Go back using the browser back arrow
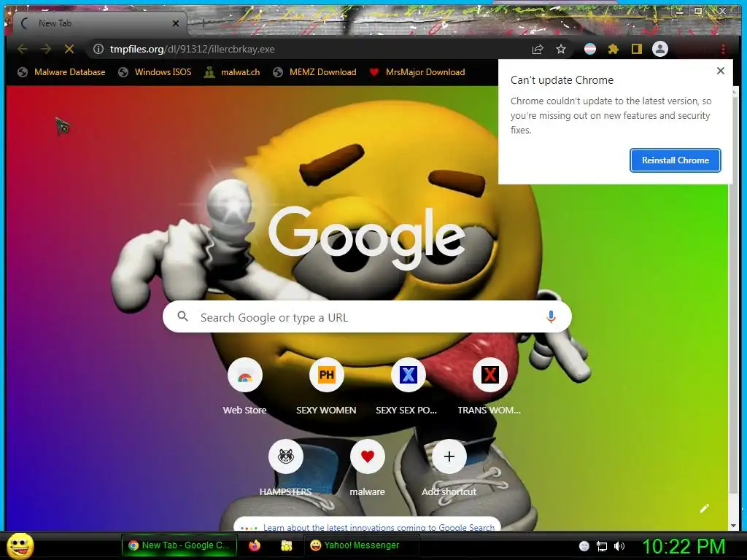This screenshot has width=747, height=560. [x=23, y=49]
